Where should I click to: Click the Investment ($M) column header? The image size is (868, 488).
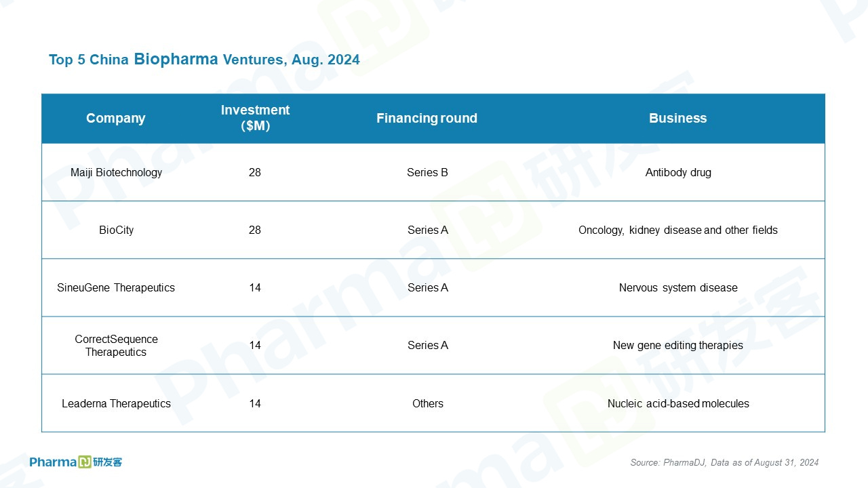coord(255,118)
